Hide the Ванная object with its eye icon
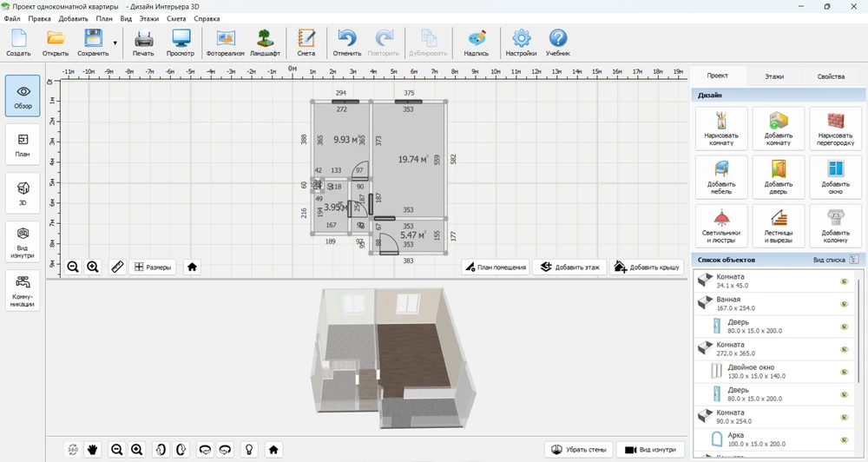This screenshot has height=462, width=868. click(843, 304)
